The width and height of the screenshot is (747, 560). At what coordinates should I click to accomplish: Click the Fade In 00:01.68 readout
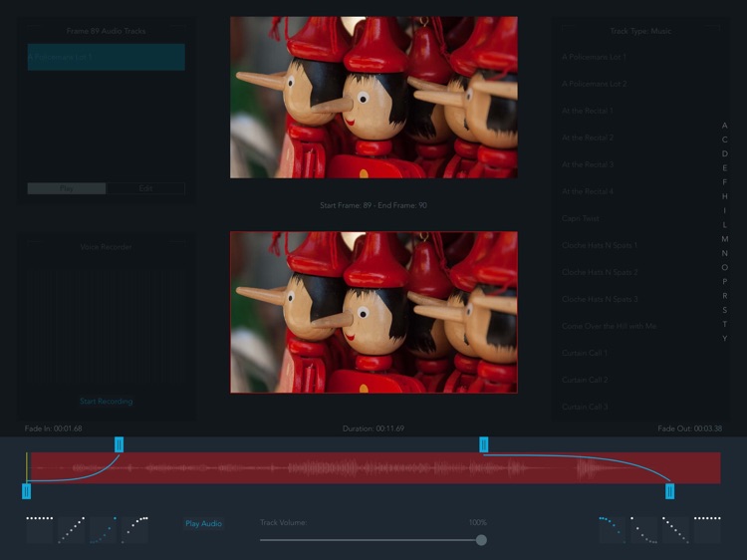54,428
